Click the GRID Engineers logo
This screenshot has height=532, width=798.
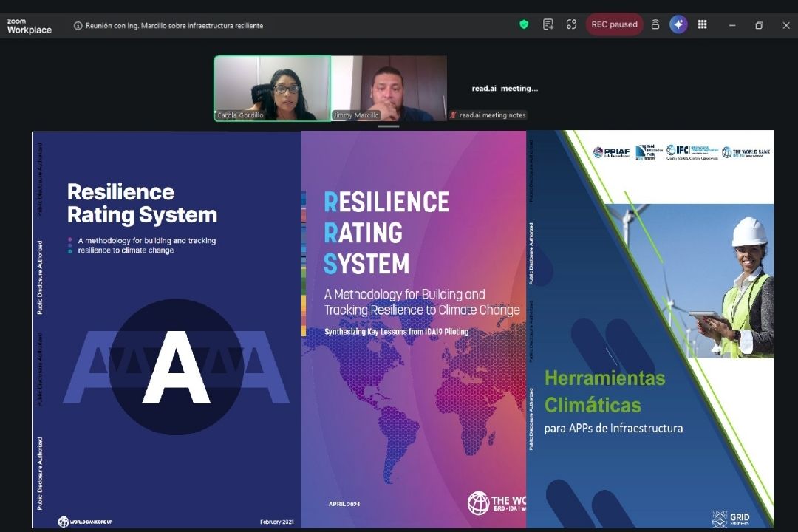(x=731, y=519)
